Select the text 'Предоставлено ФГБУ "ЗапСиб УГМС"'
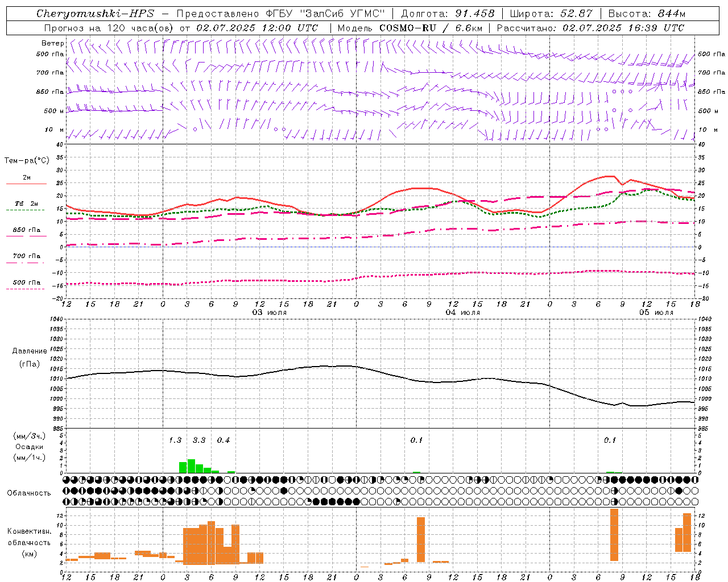Viewport: 728px width, 582px height. pos(281,14)
